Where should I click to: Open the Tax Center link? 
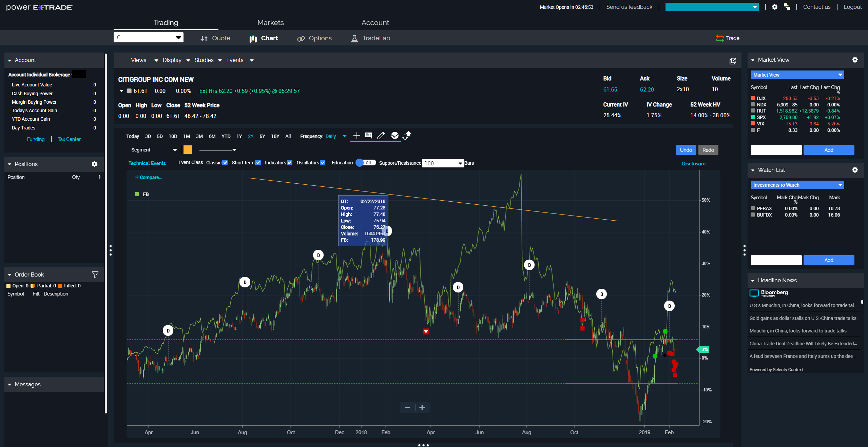click(x=69, y=139)
